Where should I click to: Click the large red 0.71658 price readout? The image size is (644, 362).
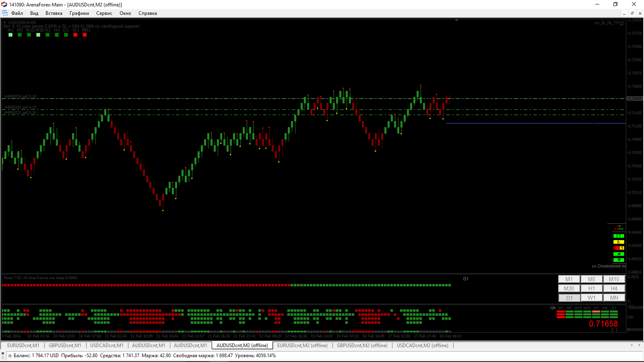603,324
